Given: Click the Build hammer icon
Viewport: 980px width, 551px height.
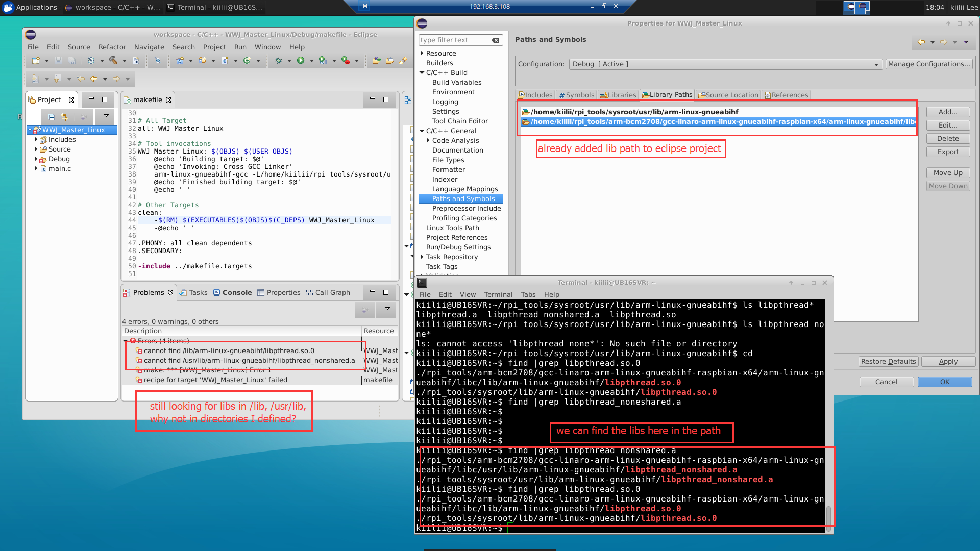Looking at the screenshot, I should [x=113, y=61].
